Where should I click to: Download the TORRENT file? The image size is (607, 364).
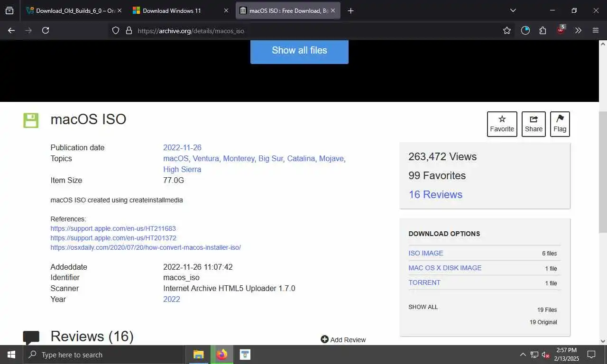click(x=424, y=282)
